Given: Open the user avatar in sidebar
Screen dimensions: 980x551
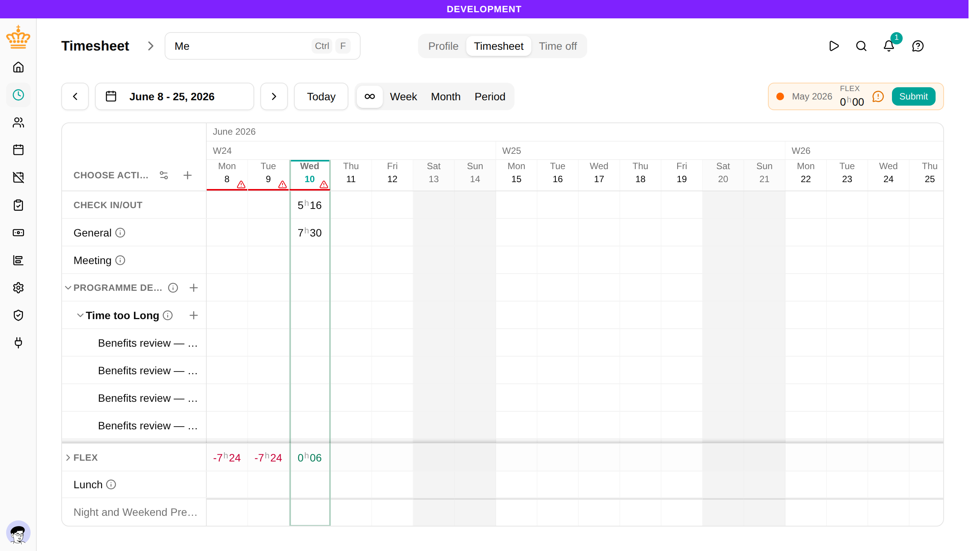Looking at the screenshot, I should (18, 533).
